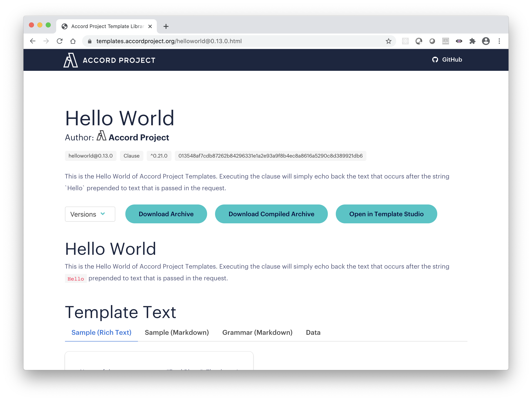Select the Accord Project Template Library tab
Viewport: 532px width, 401px height.
point(106,26)
